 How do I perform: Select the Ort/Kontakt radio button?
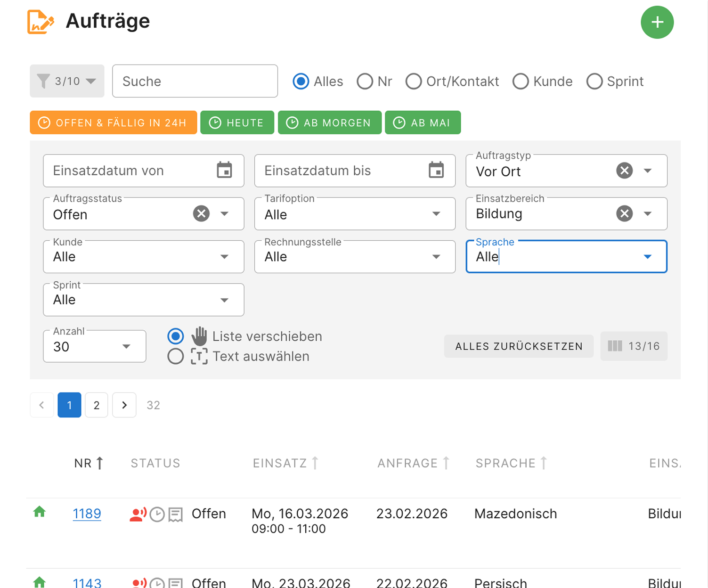(x=414, y=81)
